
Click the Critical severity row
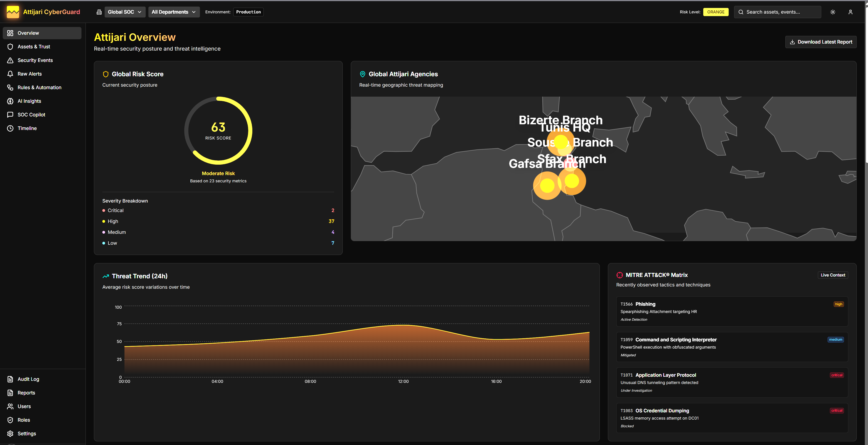pos(218,210)
